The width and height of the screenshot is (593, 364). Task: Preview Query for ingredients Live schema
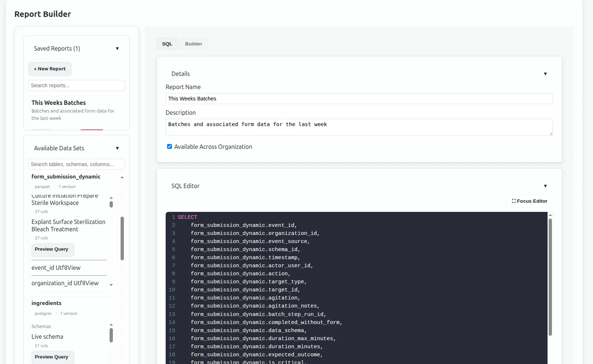click(x=53, y=357)
